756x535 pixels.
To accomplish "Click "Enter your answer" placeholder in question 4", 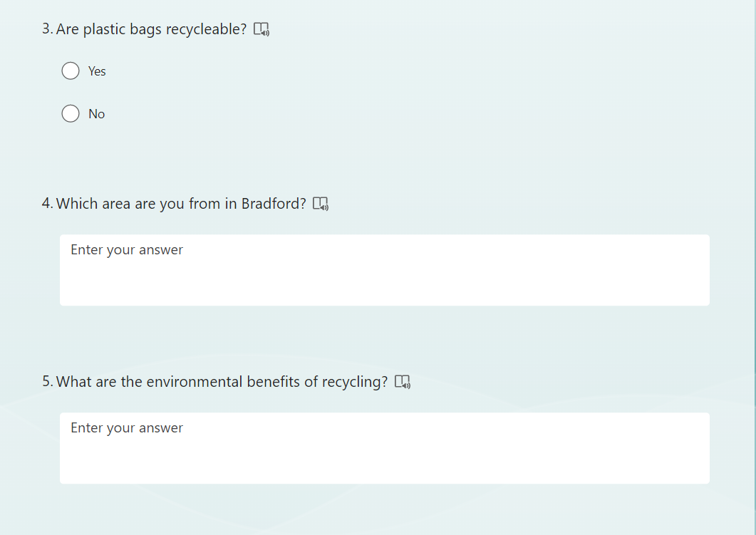I will [127, 250].
